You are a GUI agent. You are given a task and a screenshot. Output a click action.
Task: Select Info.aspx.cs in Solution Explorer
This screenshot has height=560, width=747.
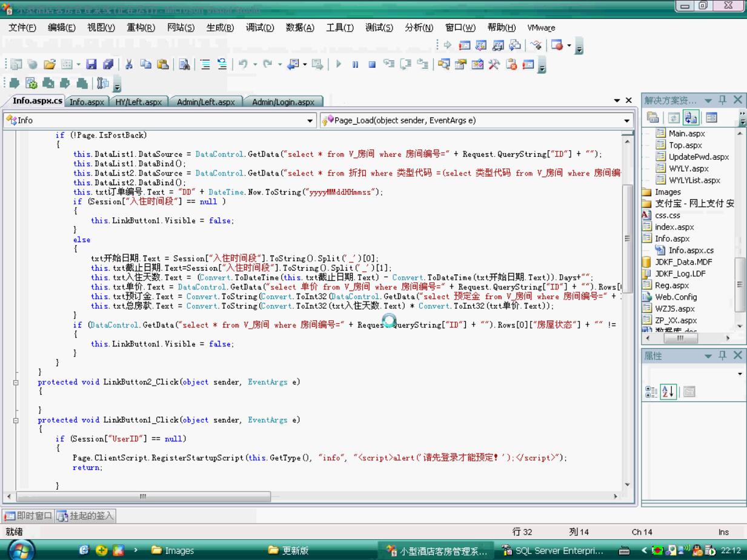click(691, 250)
